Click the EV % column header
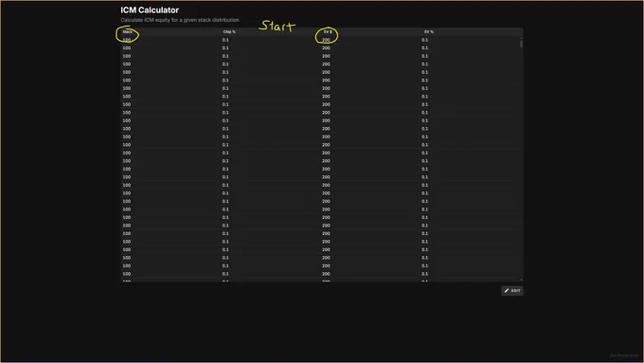The width and height of the screenshot is (644, 363). (429, 31)
